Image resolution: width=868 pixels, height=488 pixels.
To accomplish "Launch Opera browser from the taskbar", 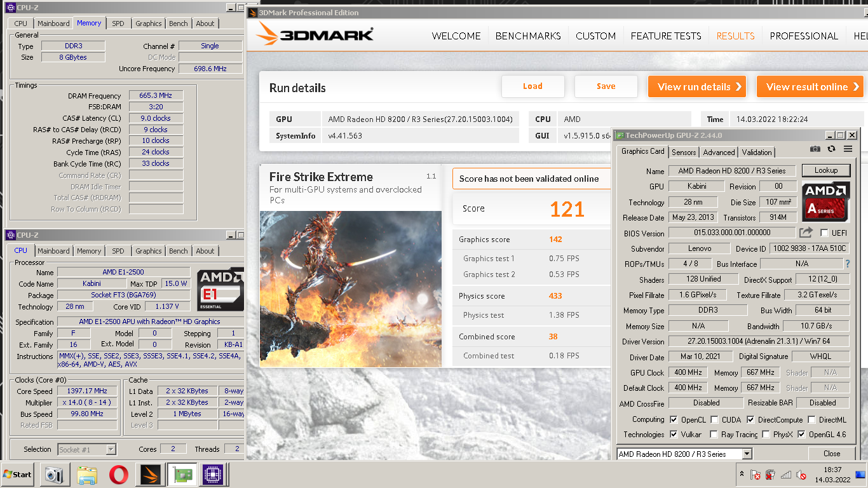I will pyautogui.click(x=118, y=475).
